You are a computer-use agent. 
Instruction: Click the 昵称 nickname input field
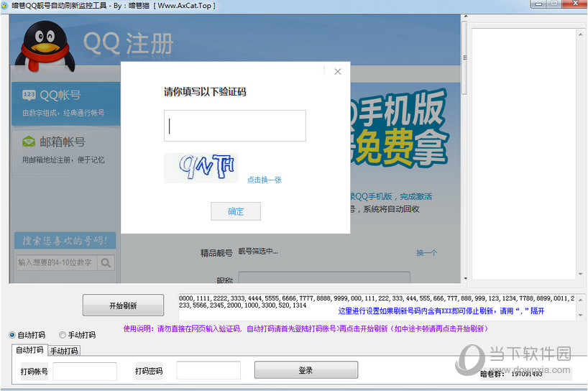click(x=324, y=277)
